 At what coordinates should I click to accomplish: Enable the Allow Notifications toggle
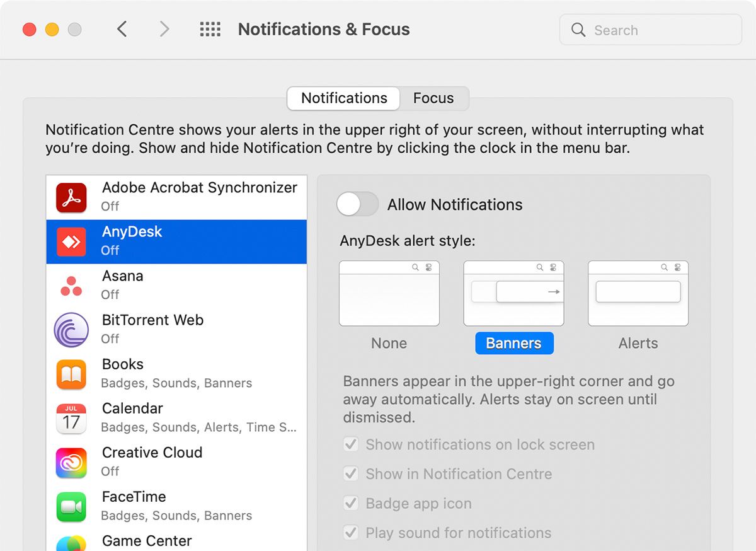(x=357, y=204)
